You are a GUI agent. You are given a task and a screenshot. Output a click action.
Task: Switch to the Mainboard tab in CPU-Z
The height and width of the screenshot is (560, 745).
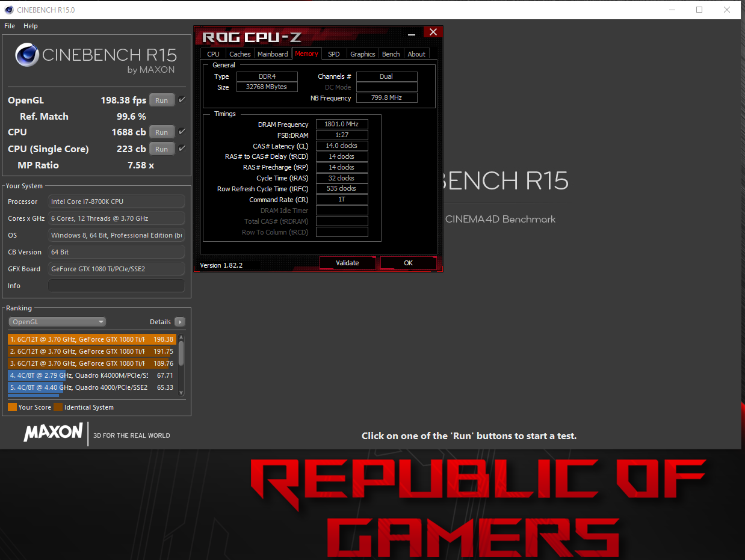click(273, 54)
